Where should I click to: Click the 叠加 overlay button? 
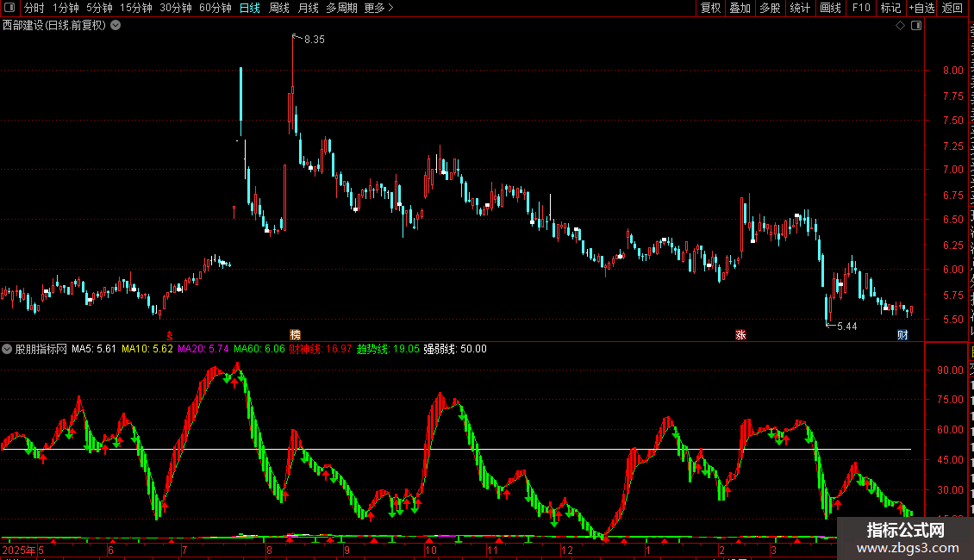[740, 8]
